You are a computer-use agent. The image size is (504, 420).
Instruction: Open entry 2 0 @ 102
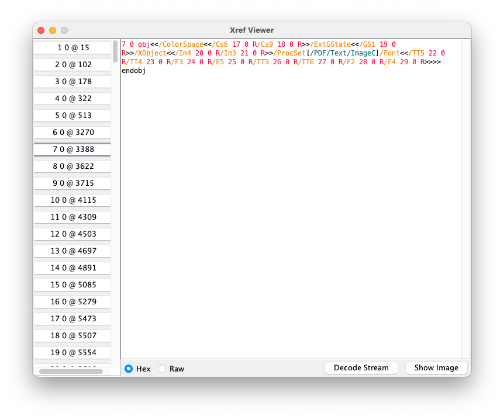coord(73,65)
